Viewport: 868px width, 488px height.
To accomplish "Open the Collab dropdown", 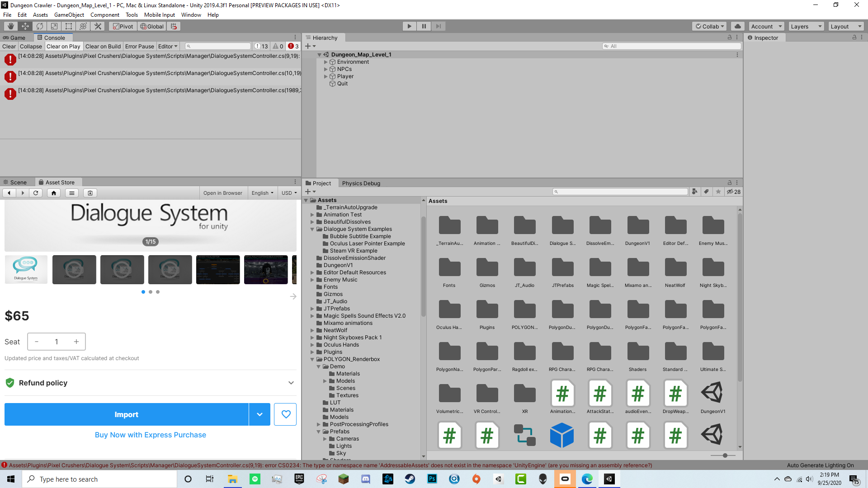I will coord(709,26).
